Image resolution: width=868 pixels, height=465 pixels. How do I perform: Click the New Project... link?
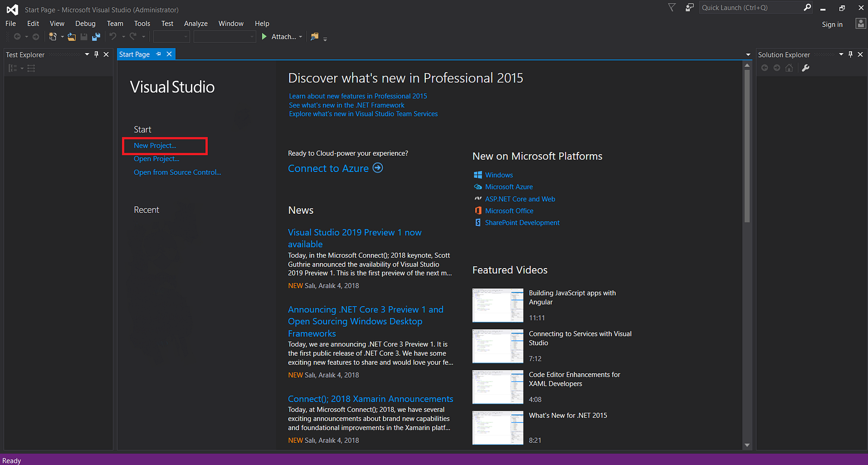[x=155, y=145]
